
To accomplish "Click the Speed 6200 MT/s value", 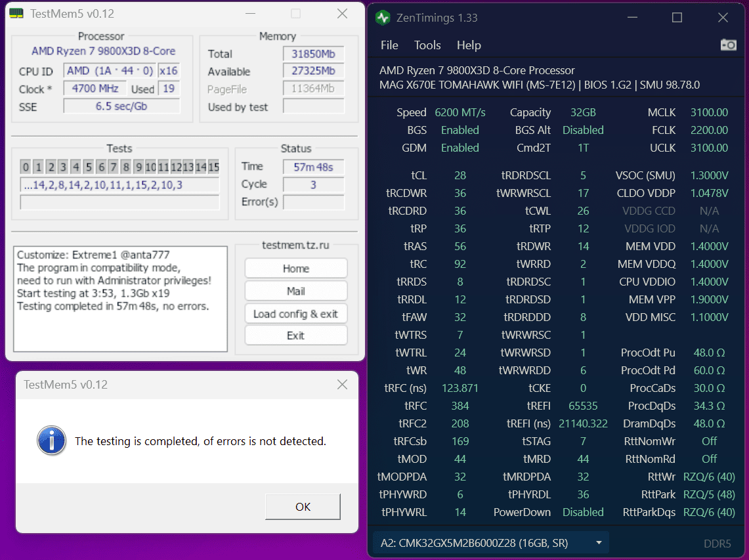I will 460,112.
